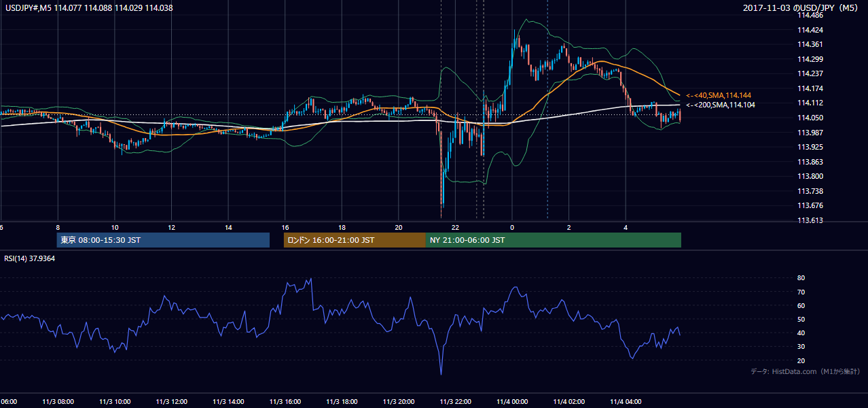
Task: Click the RSI 40 level label
Action: pos(801,333)
